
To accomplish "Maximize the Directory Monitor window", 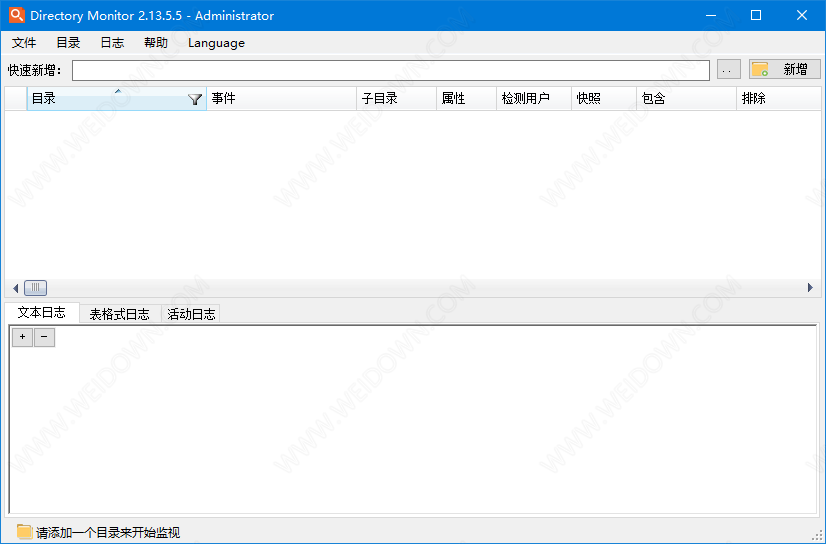I will pos(756,15).
